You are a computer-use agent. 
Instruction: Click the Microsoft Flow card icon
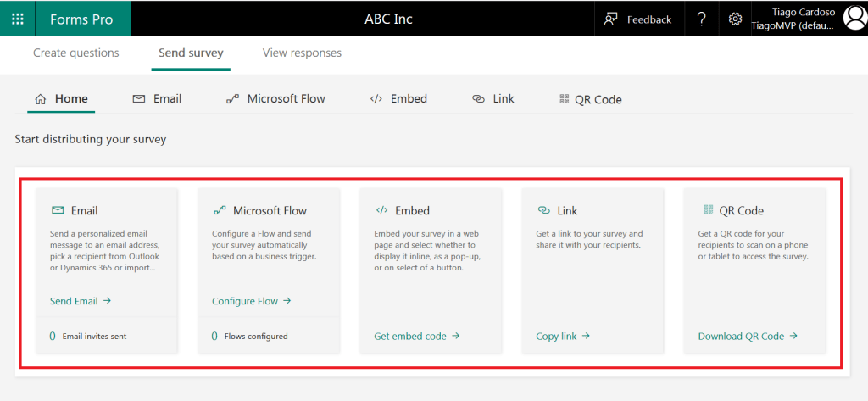pos(219,210)
